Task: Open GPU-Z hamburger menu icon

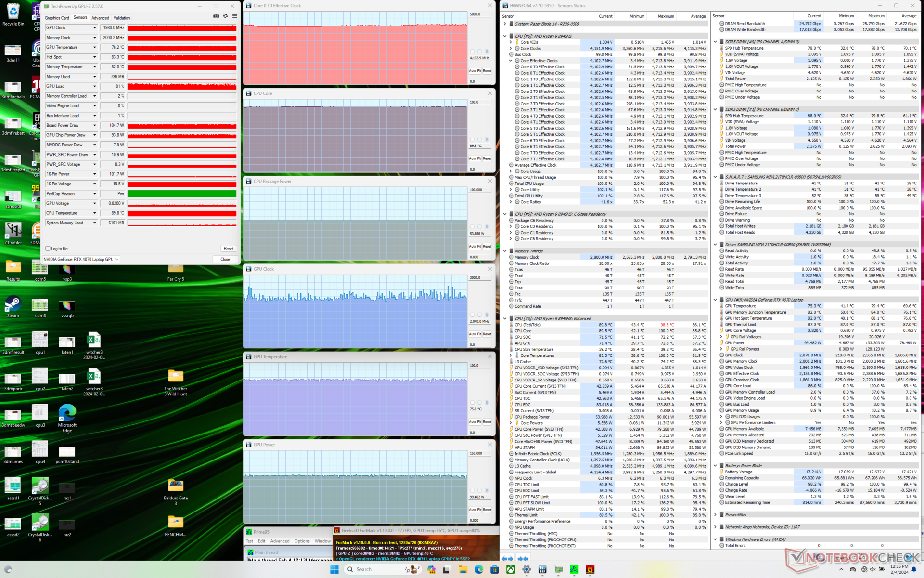Action: coord(235,16)
